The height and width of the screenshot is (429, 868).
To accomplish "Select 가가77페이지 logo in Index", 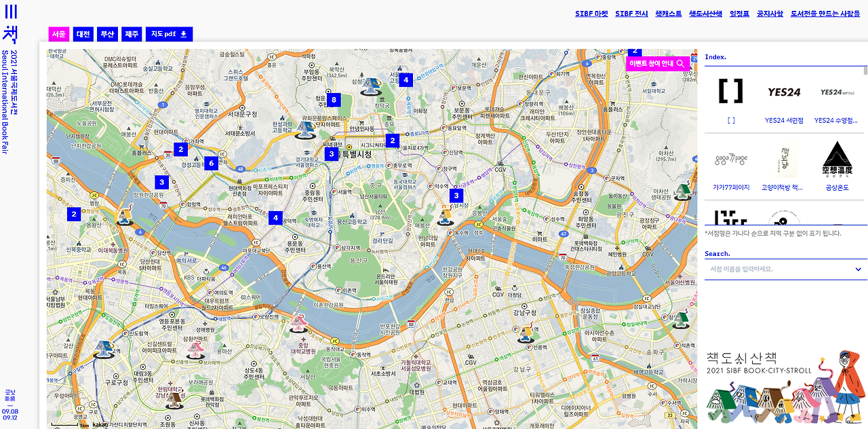I will click(731, 160).
